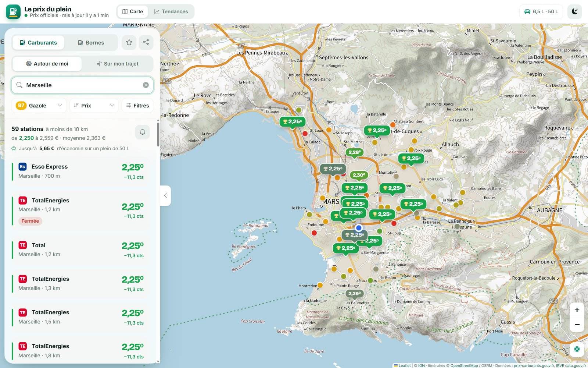
Task: Open the TotalEnergies station marked Fermée
Action: point(81,211)
